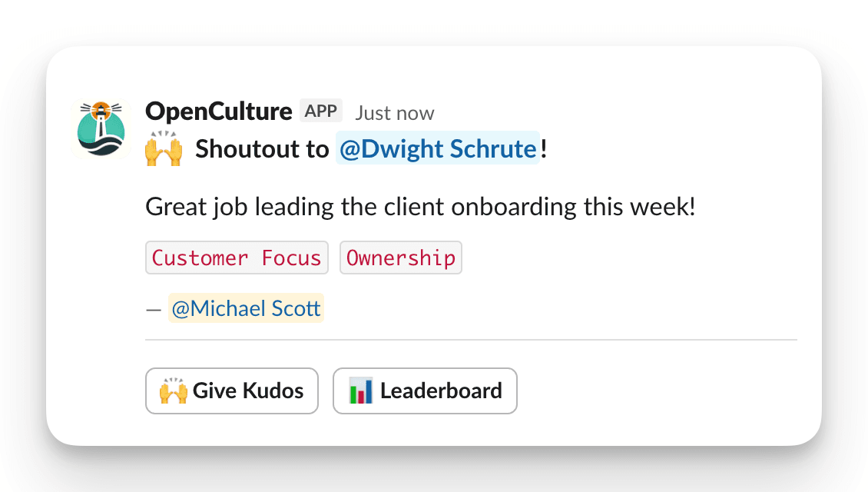Click the APP badge next to OpenCulture
The image size is (868, 492).
[x=320, y=110]
